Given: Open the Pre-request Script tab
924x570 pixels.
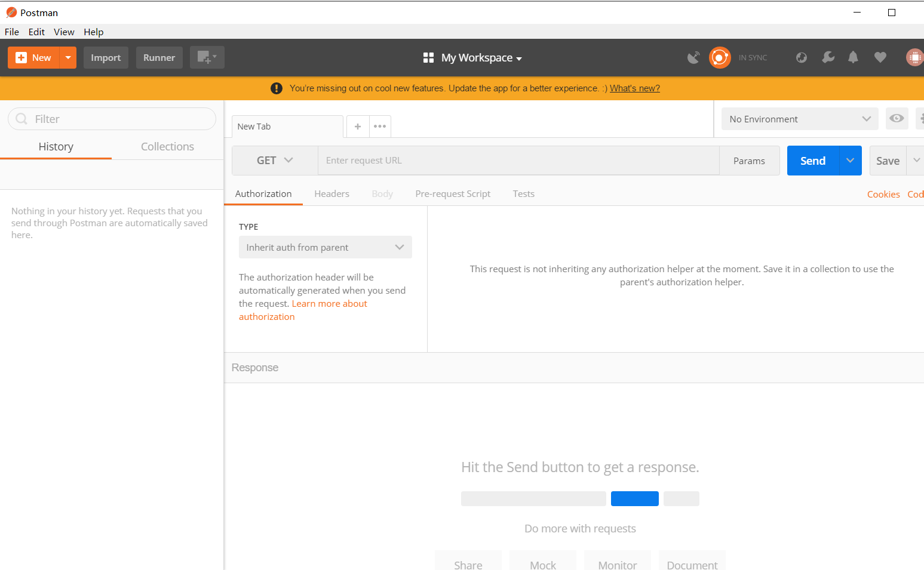Looking at the screenshot, I should (453, 194).
